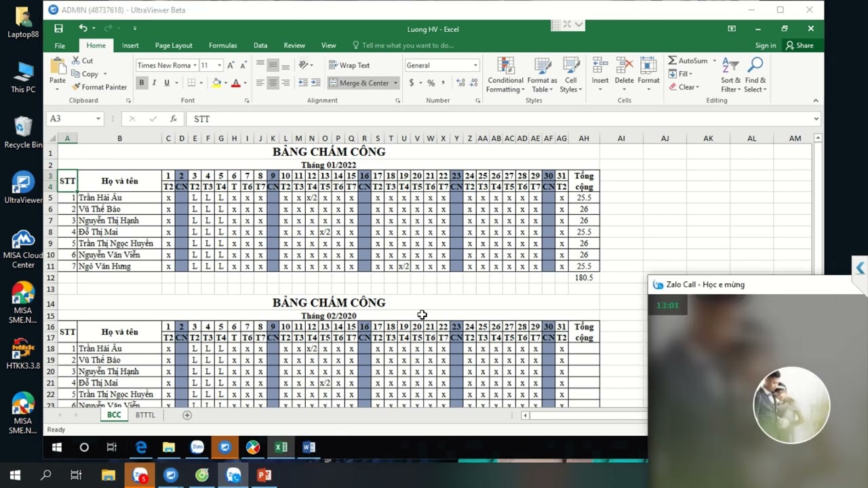Toggle Bold formatting

point(142,83)
